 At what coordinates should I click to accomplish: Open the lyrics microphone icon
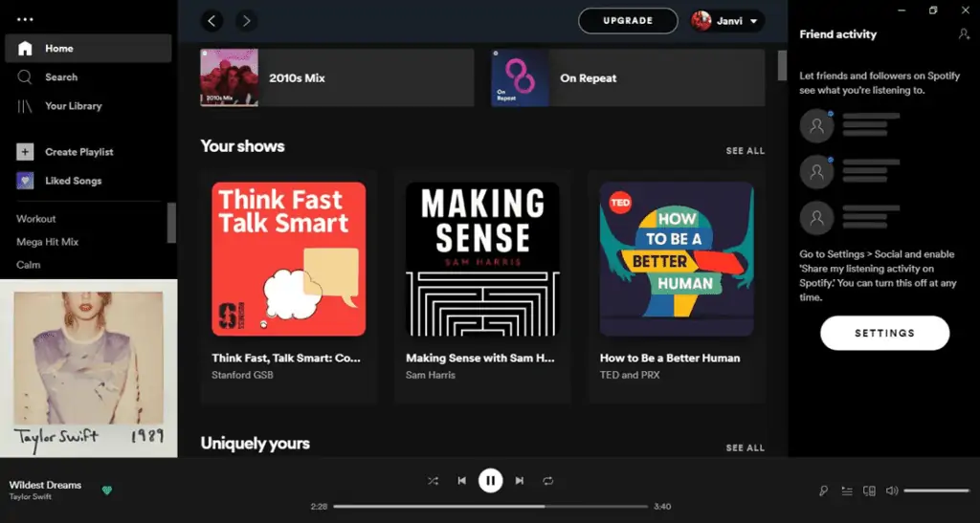point(823,491)
